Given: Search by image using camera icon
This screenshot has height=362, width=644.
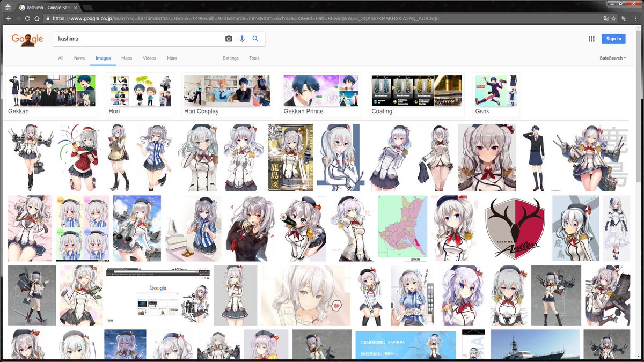Looking at the screenshot, I should pyautogui.click(x=229, y=39).
